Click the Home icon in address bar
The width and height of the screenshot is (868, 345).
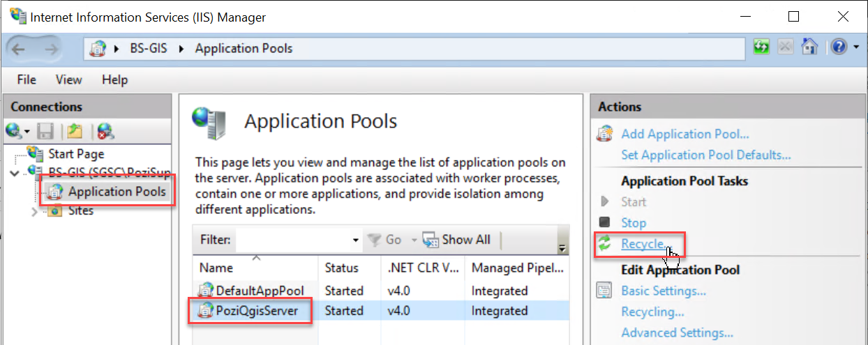click(x=809, y=47)
